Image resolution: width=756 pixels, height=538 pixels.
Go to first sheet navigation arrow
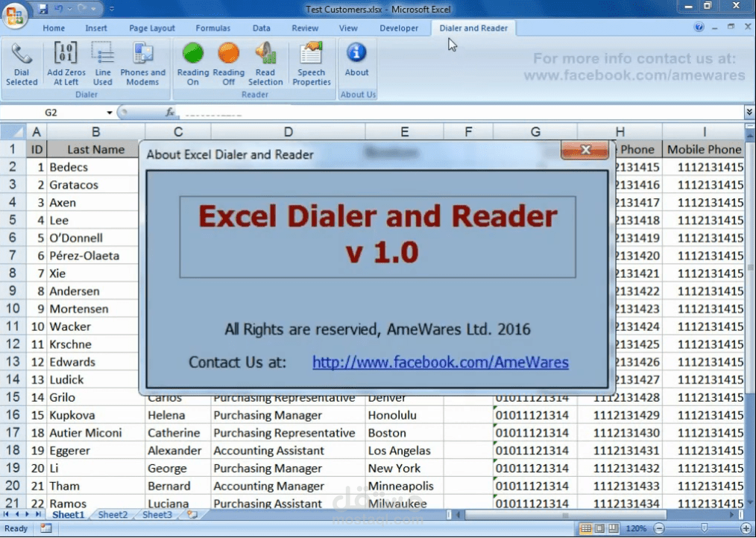pyautogui.click(x=6, y=514)
